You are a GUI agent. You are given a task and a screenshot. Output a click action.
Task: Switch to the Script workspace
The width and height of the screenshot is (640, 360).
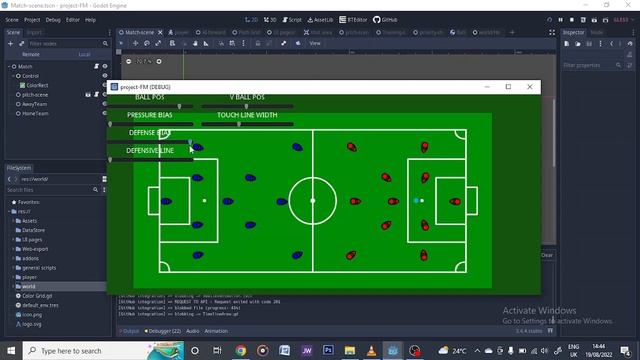[x=292, y=20]
